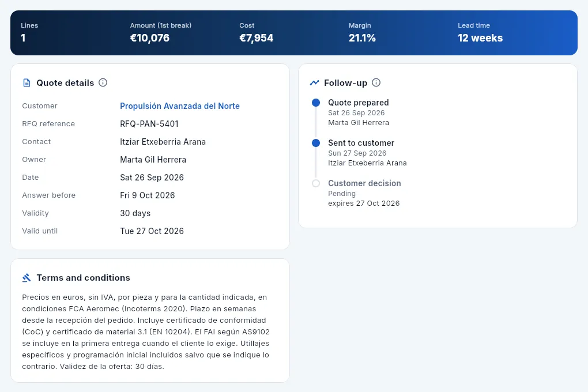Click the Sat 26 Sep 2026 date under Quote prepared
Screen dimensions: 588x392
356,113
